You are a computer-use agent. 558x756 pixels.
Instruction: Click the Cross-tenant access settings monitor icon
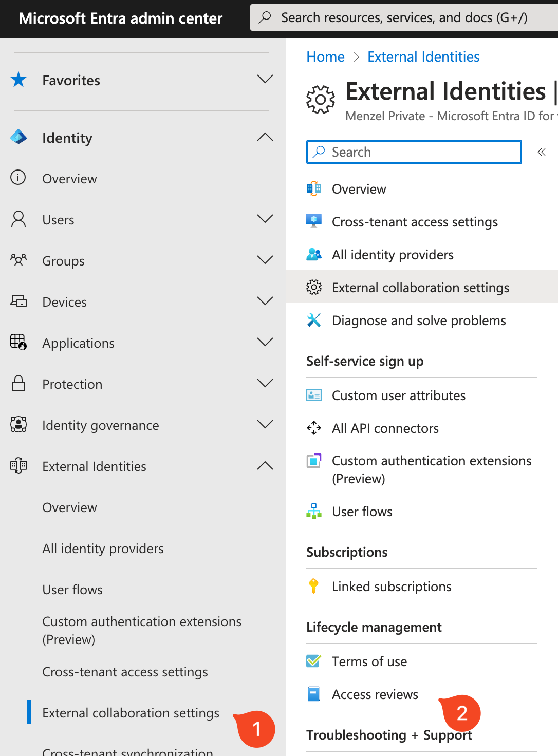pyautogui.click(x=313, y=221)
